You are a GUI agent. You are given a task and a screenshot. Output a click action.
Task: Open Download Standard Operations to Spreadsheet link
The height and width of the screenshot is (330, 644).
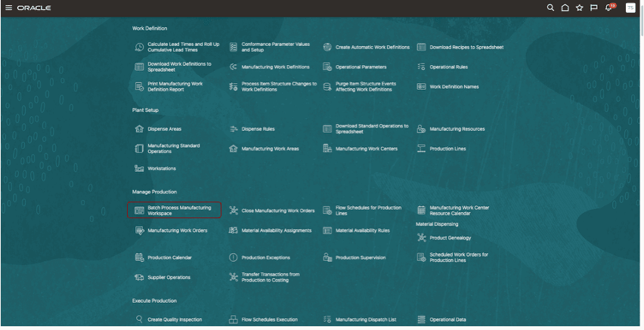(372, 129)
